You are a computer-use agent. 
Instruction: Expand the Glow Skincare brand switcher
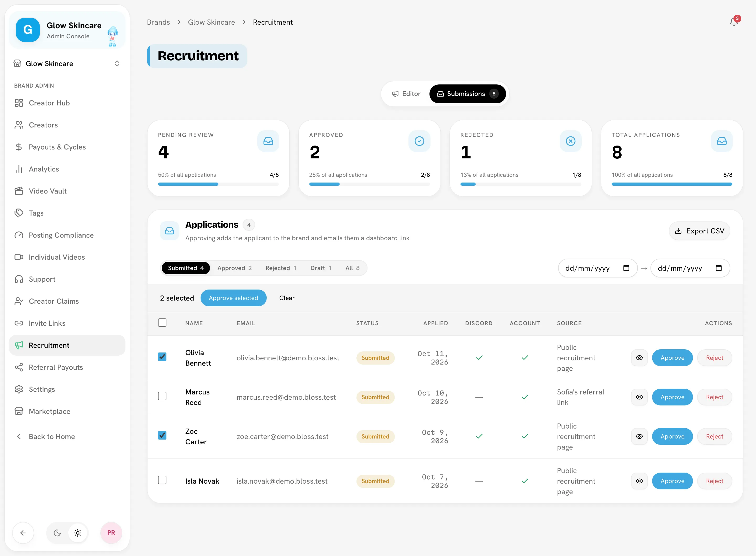click(67, 64)
